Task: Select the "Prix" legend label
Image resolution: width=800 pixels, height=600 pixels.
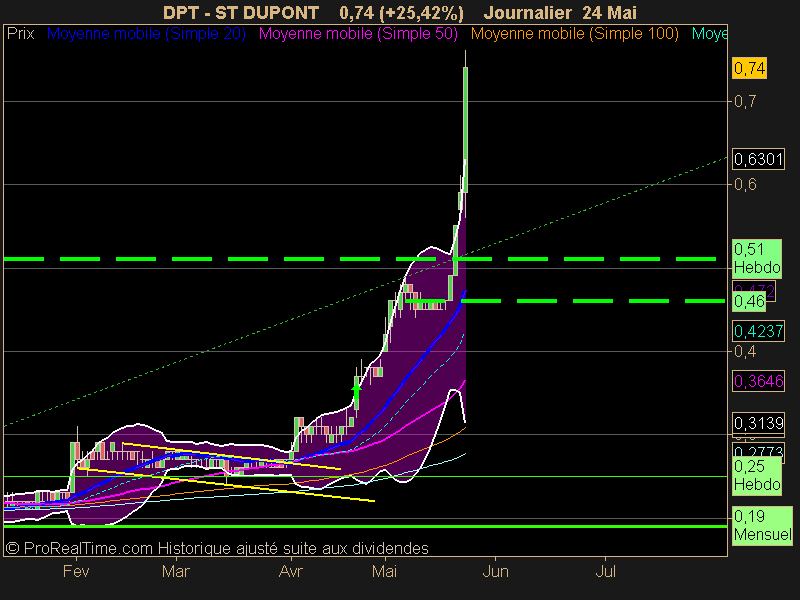Action: click(20, 34)
